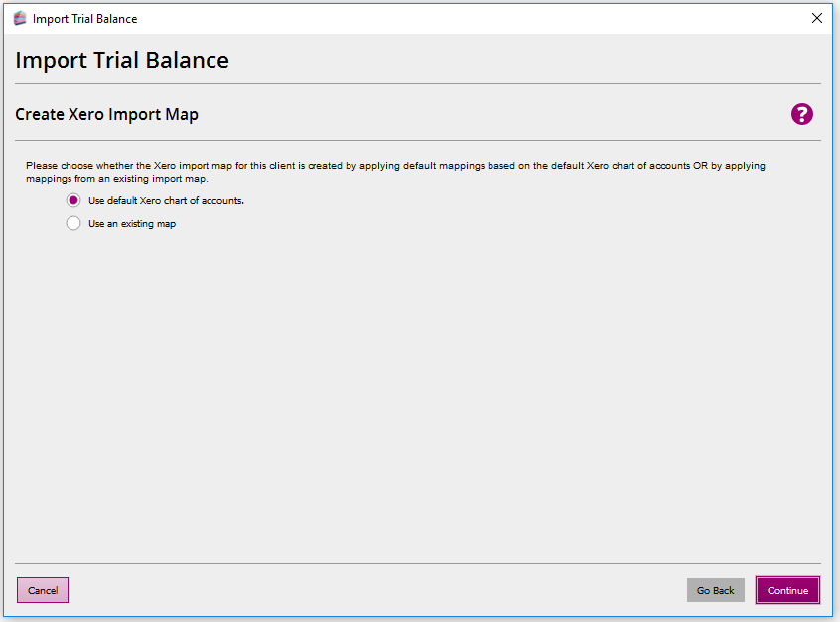The width and height of the screenshot is (840, 622).
Task: Close the Import Trial Balance dialog window
Action: [x=816, y=18]
